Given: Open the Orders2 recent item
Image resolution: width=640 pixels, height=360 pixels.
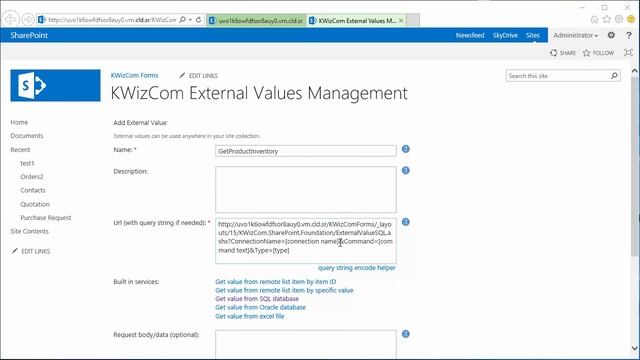Looking at the screenshot, I should [32, 177].
